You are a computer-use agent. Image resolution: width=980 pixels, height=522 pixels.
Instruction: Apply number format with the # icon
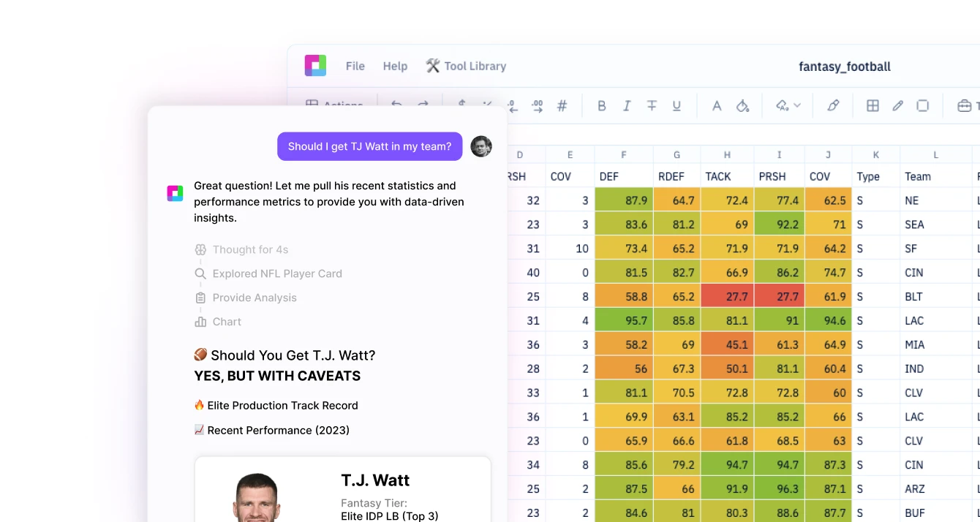pos(562,106)
